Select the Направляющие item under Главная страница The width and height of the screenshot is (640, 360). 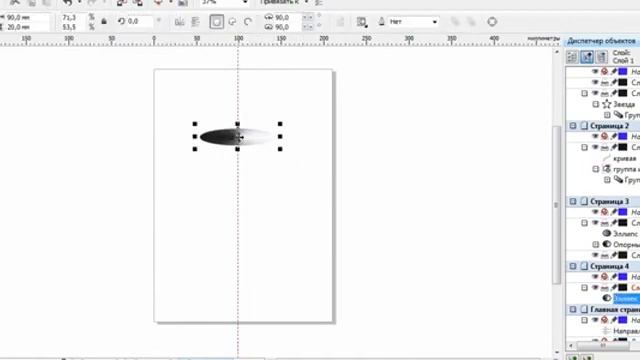click(x=627, y=331)
